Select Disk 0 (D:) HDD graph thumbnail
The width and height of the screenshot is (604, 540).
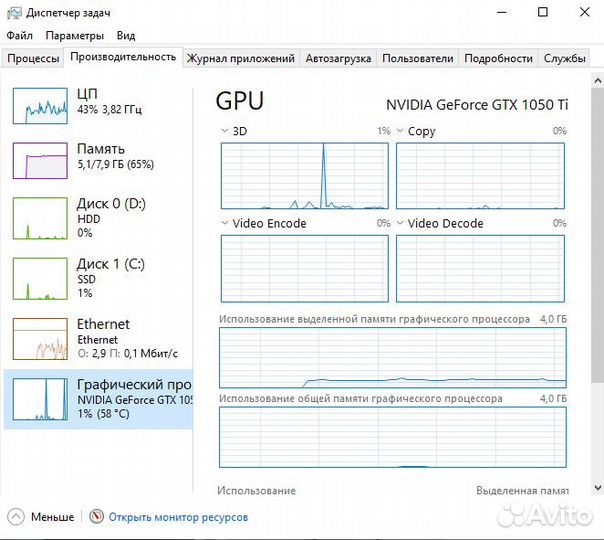pos(40,218)
